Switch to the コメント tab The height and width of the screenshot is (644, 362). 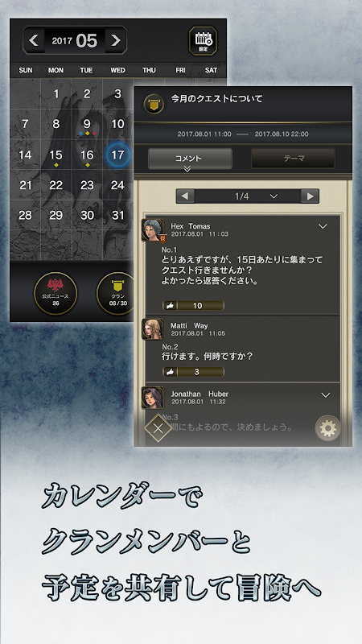point(190,159)
